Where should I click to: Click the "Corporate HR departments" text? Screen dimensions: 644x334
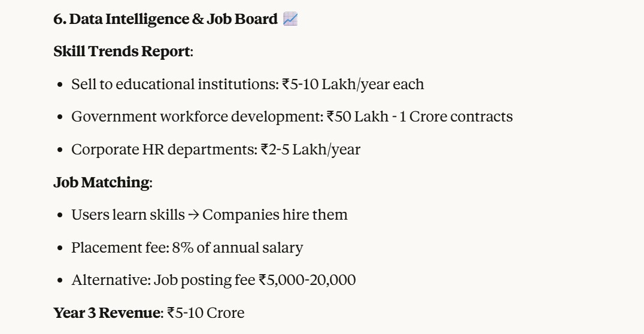tap(164, 149)
